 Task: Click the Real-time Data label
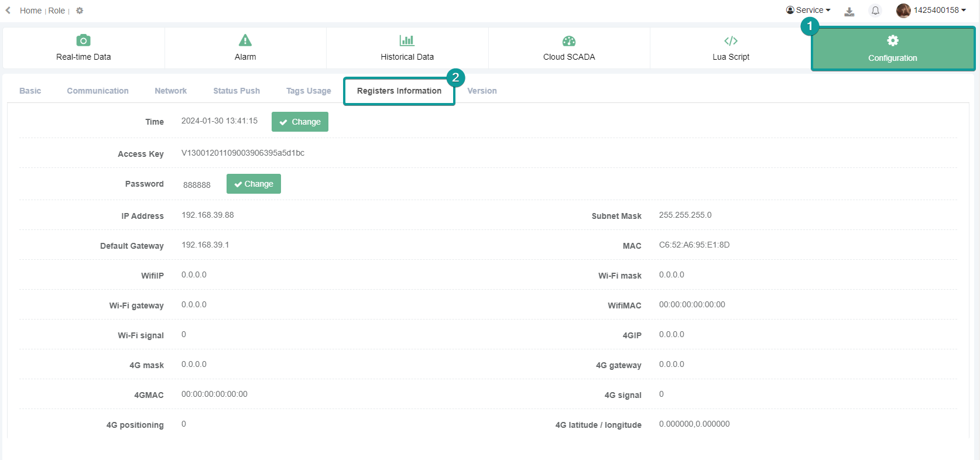pyautogui.click(x=84, y=57)
